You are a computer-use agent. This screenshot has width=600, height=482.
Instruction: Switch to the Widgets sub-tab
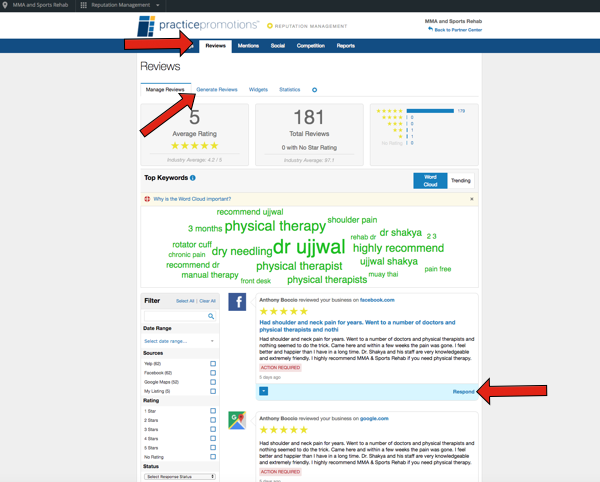click(x=258, y=90)
